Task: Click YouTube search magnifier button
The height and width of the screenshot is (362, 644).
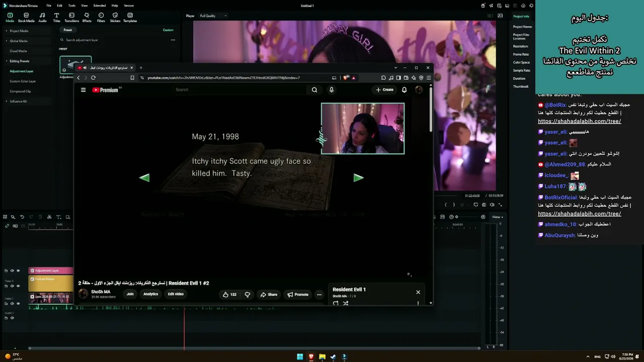Action: coord(314,90)
